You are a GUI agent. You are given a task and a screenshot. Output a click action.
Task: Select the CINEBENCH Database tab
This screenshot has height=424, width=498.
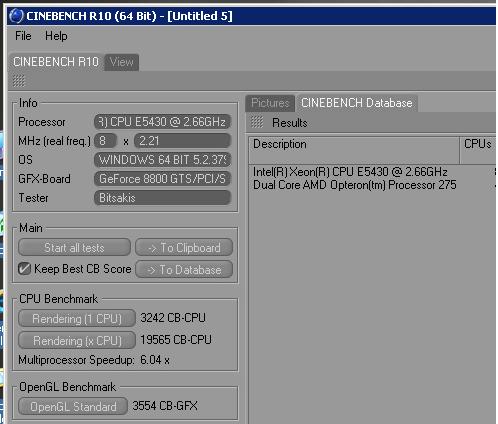coord(357,103)
